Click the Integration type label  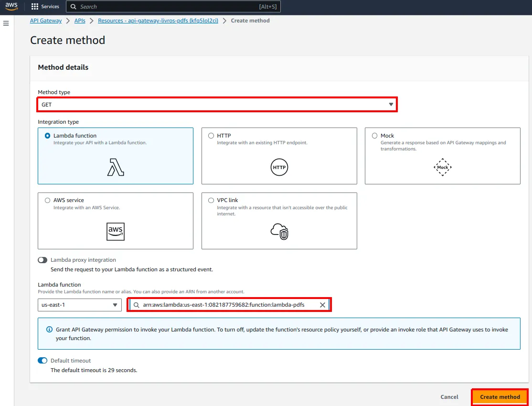coord(58,121)
